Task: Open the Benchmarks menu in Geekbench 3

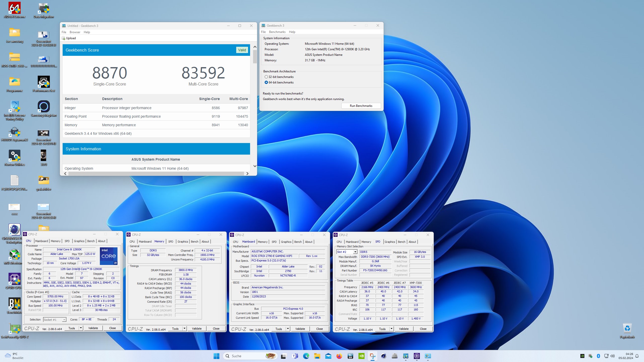Action: tap(277, 32)
